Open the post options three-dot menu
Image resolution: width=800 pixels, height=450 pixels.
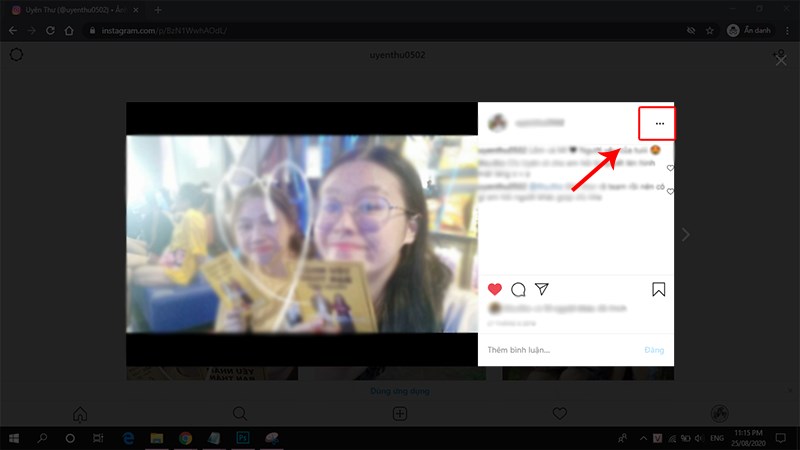(x=660, y=123)
